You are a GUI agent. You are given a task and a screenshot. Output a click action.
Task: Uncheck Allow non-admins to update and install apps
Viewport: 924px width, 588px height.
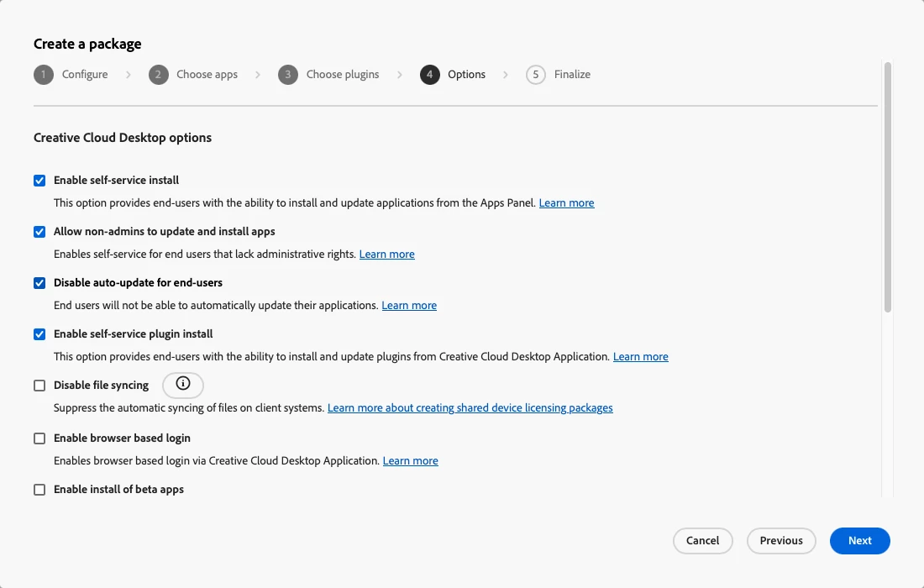(39, 232)
